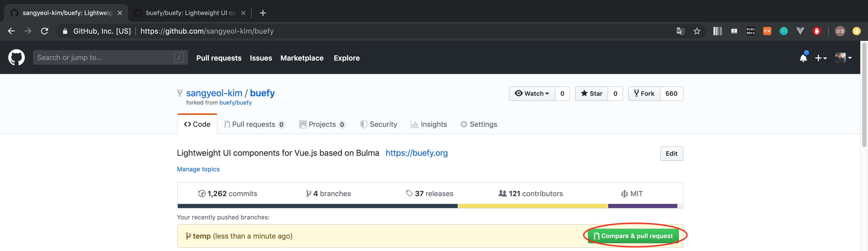868x251 pixels.
Task: Click the browser address bar URL
Action: pyautogui.click(x=207, y=31)
